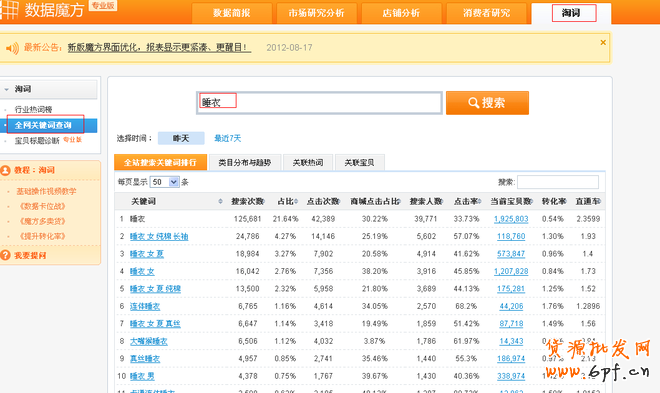Click the speaker icon beside 最新公告
Image resolution: width=660 pixels, height=393 pixels.
[x=12, y=48]
